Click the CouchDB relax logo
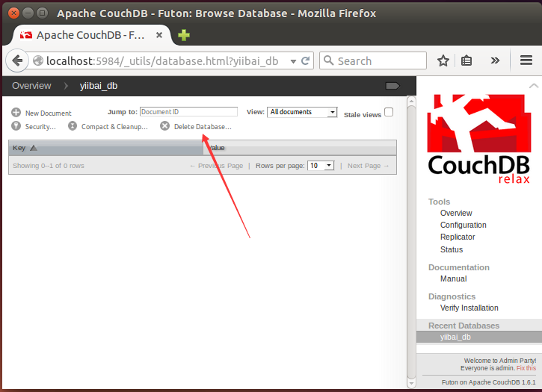Screen dimensions: 542x392 pyautogui.click(x=478, y=140)
